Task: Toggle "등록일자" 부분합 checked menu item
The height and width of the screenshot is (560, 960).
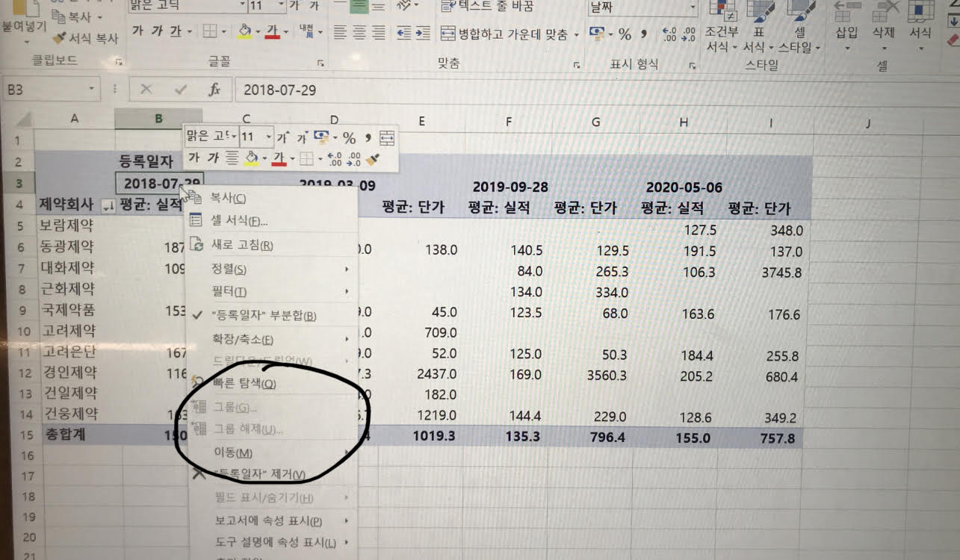Action: click(263, 316)
